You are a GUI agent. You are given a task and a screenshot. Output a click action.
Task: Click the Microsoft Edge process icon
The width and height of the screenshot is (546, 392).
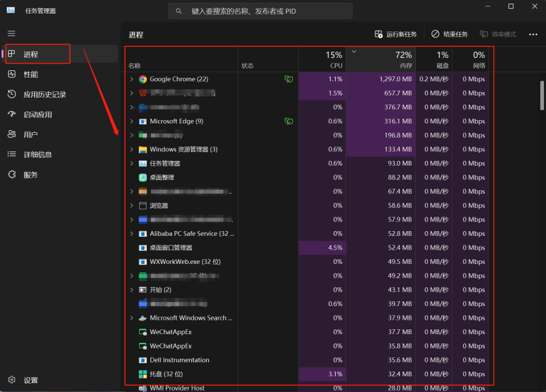point(143,121)
